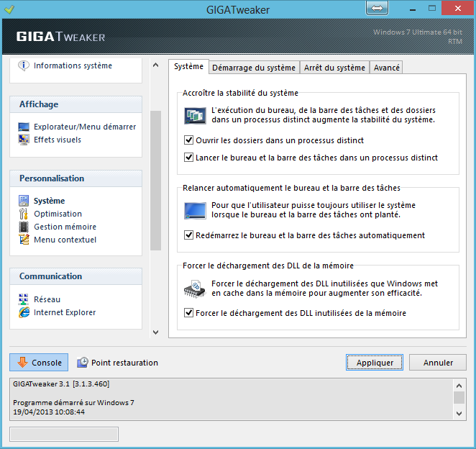Click sidebar scroll down arrow

pyautogui.click(x=156, y=332)
